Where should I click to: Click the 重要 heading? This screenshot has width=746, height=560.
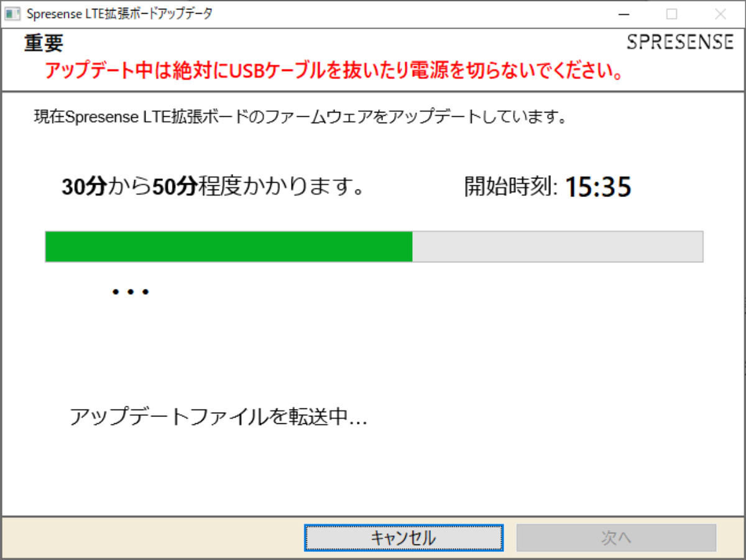(44, 43)
